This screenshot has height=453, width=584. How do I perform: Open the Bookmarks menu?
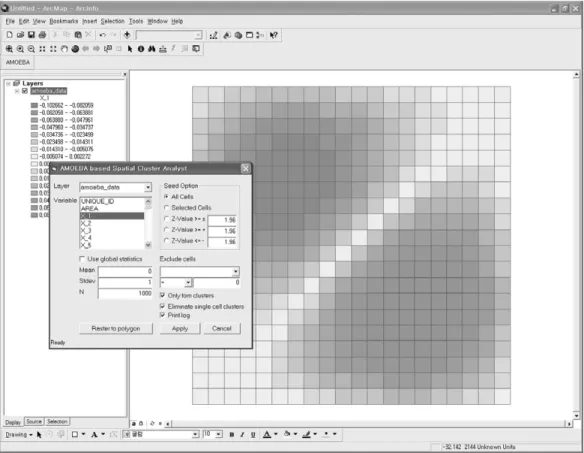click(x=64, y=21)
